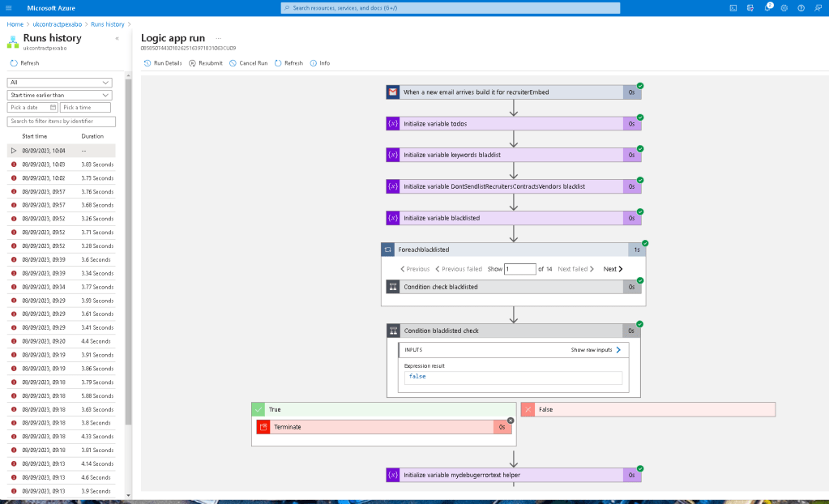This screenshot has height=504, width=829.
Task: Click the calendar icon in Pick a date
Action: (53, 107)
